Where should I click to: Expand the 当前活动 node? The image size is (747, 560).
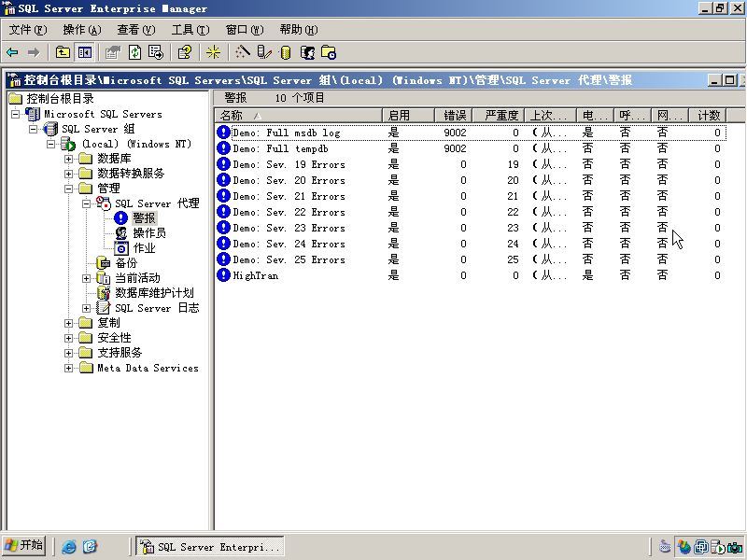click(x=86, y=278)
